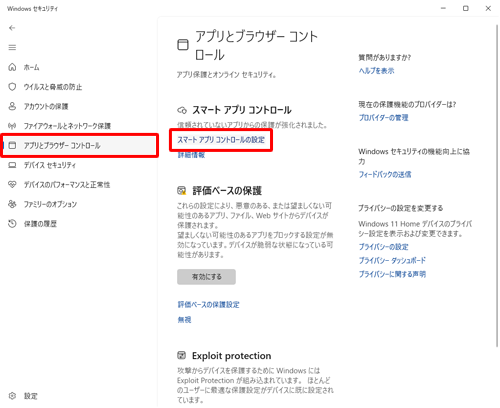
Task: Click プロバイダーの管理 link
Action: pyautogui.click(x=383, y=118)
